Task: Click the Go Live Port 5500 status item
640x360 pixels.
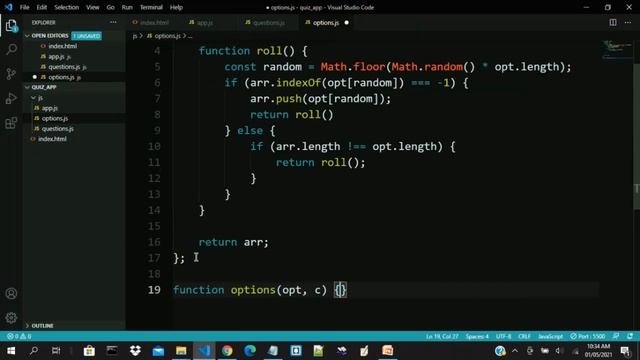Action: 587,336
